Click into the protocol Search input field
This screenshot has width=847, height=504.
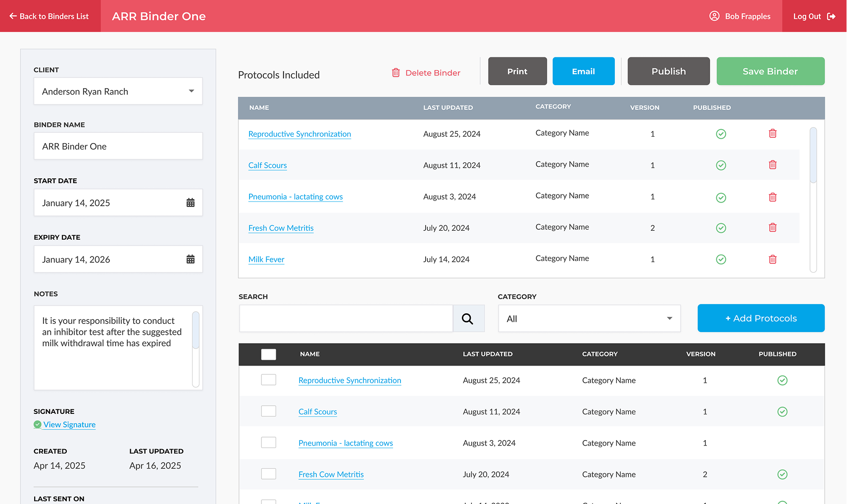[x=346, y=319]
